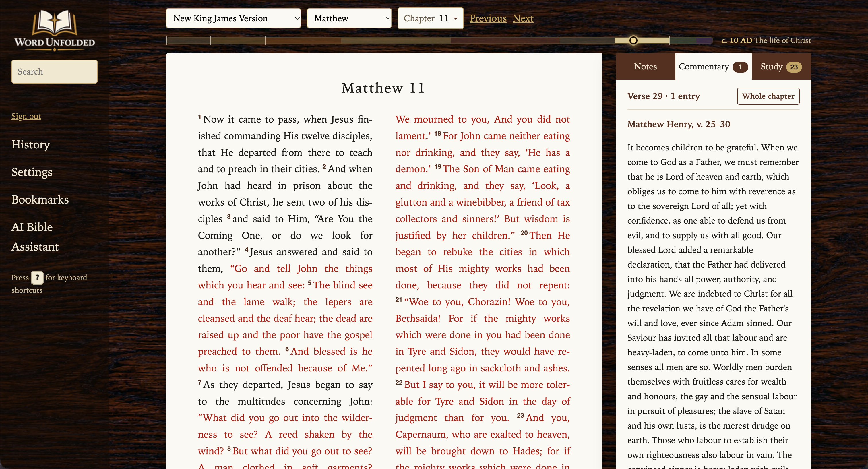
Task: Click the Word Unfolded book logo
Action: (x=54, y=30)
